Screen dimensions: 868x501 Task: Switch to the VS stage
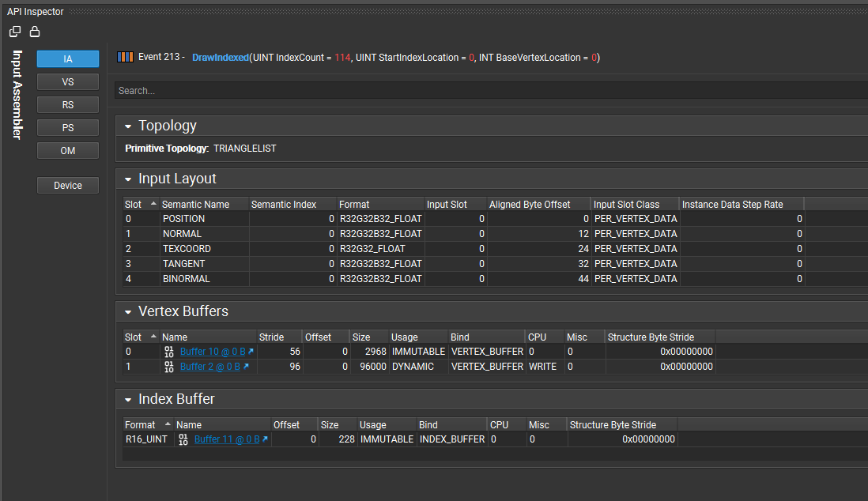pyautogui.click(x=67, y=81)
